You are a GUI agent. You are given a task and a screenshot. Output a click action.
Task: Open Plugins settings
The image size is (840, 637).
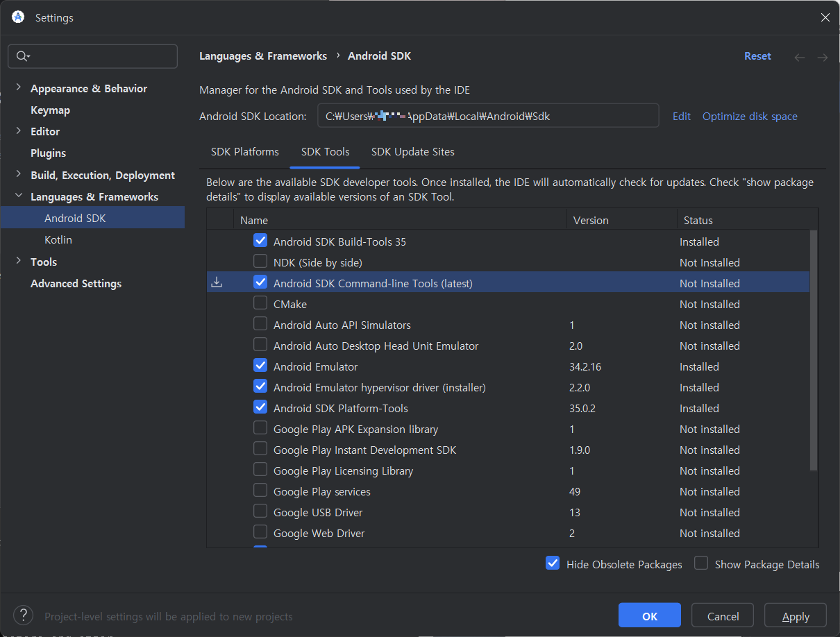click(49, 153)
